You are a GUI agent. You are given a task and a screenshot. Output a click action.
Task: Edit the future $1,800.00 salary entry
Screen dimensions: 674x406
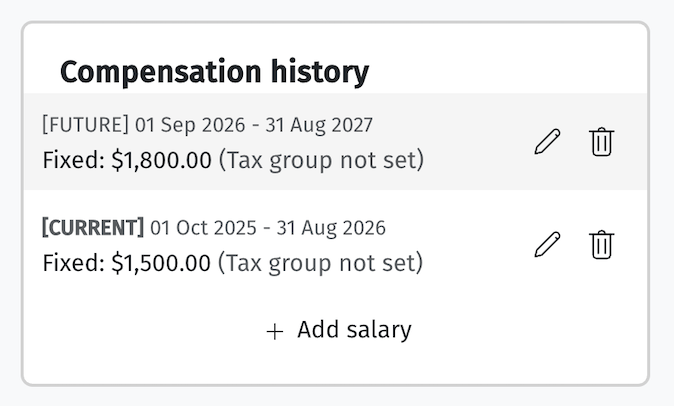pyautogui.click(x=547, y=141)
